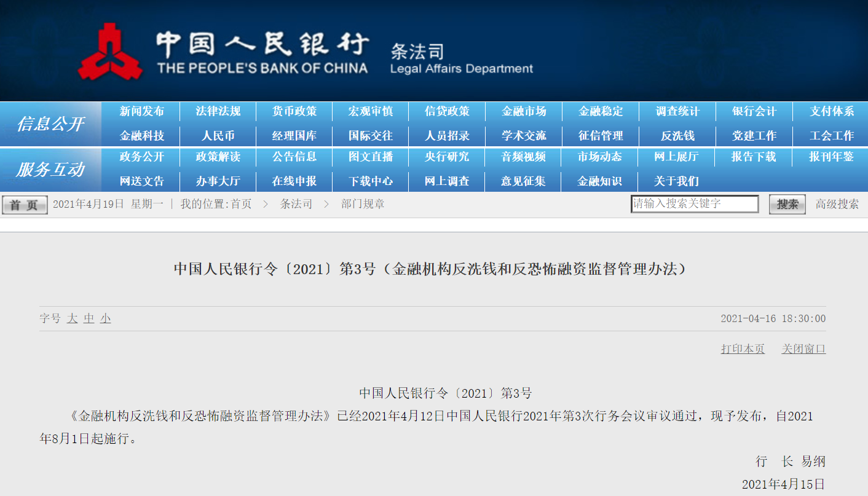
Task: Navigate to 国际交往
Action: [371, 136]
